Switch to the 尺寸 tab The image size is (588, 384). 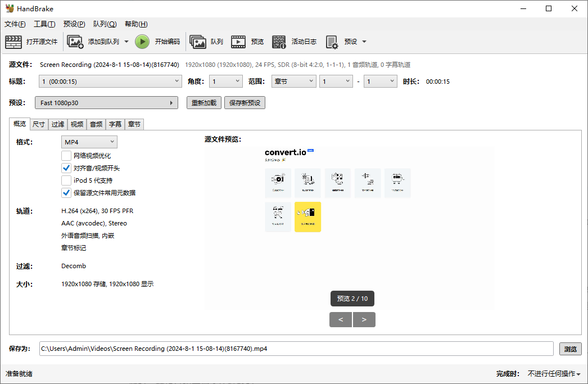coord(39,124)
